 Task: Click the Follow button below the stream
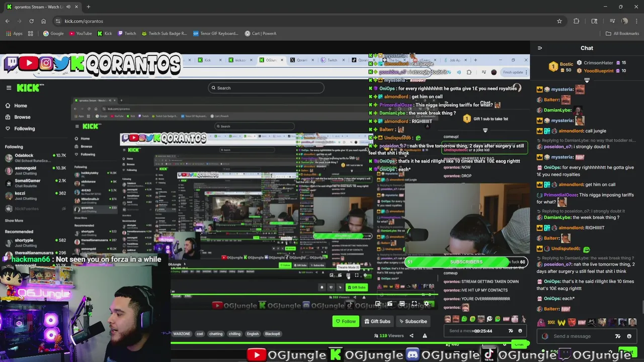[346, 321]
